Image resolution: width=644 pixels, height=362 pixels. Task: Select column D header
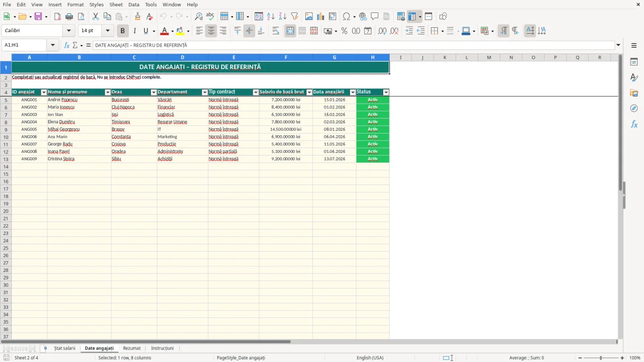182,57
